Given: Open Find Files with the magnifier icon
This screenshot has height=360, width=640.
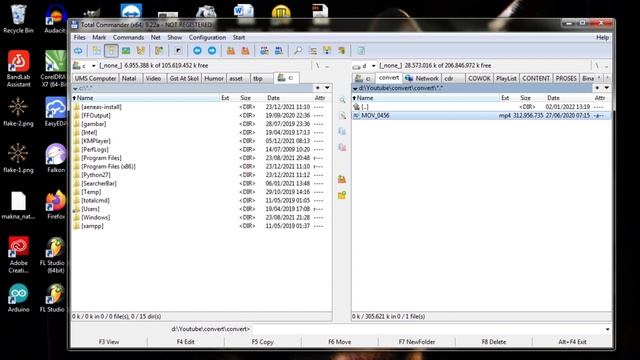Looking at the screenshot, I should [298, 51].
